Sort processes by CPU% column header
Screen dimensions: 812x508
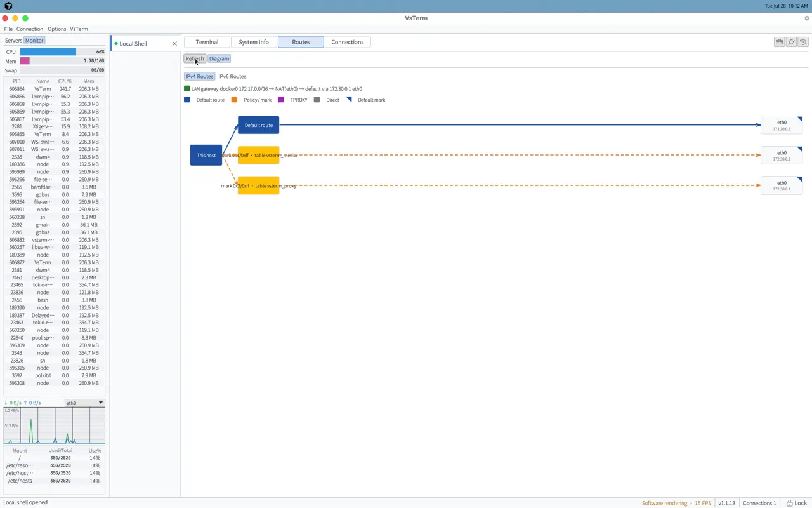tap(65, 81)
